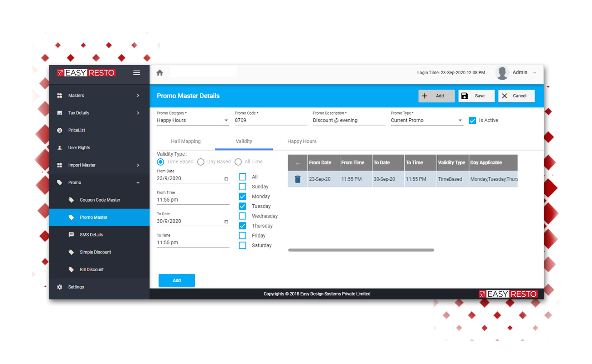Click the Import Master sidebar icon
Image resolution: width=592 pixels, height=364 pixels.
[x=59, y=165]
